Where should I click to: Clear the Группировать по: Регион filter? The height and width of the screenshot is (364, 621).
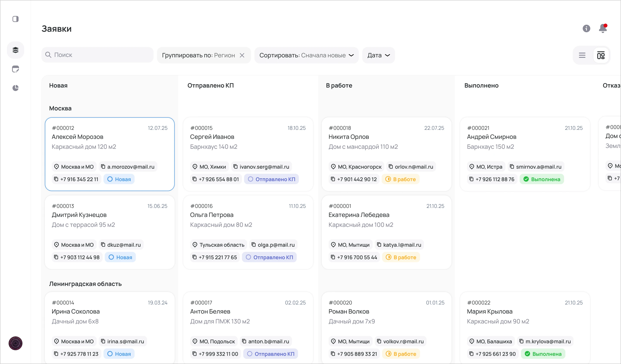pos(242,55)
